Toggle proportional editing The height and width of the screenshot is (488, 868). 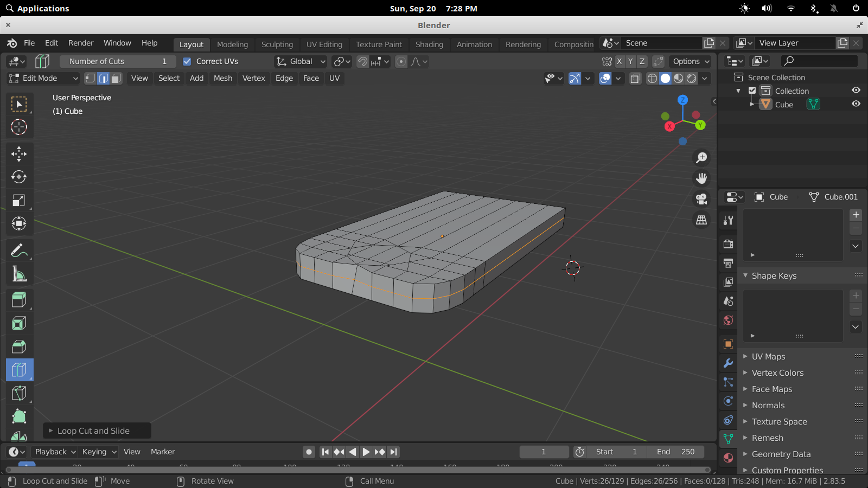tap(401, 61)
